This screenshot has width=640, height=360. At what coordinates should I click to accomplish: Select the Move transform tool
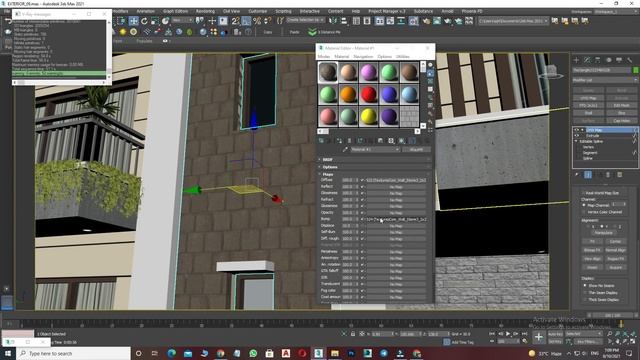133,21
